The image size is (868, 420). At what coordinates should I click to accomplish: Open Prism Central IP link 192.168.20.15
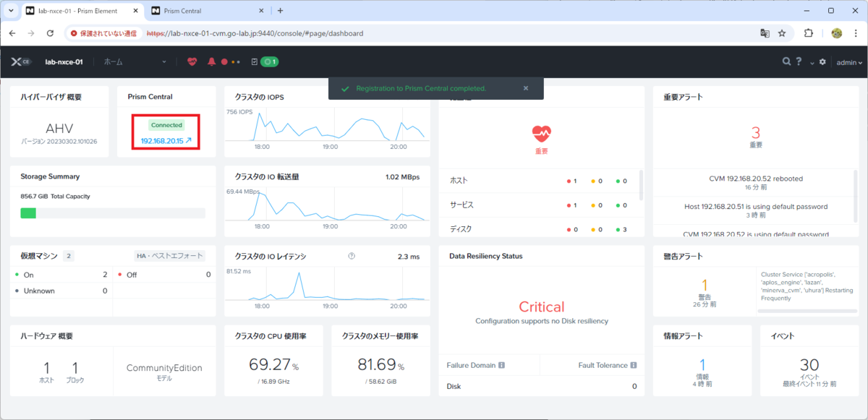166,141
